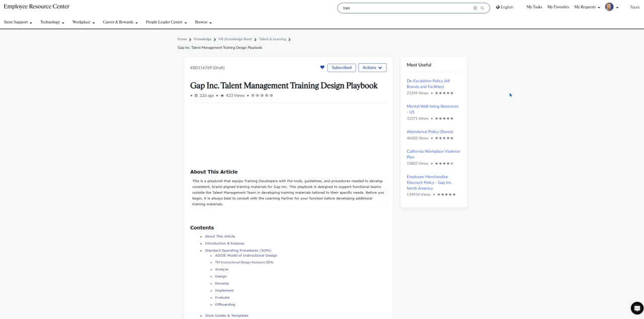The height and width of the screenshot is (319, 644).
Task: Click '134934 Views' under Merchandise Discount Policy
Action: 419,194
